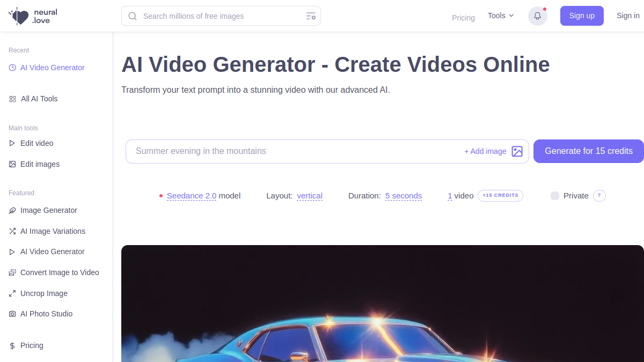Click the image upload icon in prompt box

click(x=517, y=151)
